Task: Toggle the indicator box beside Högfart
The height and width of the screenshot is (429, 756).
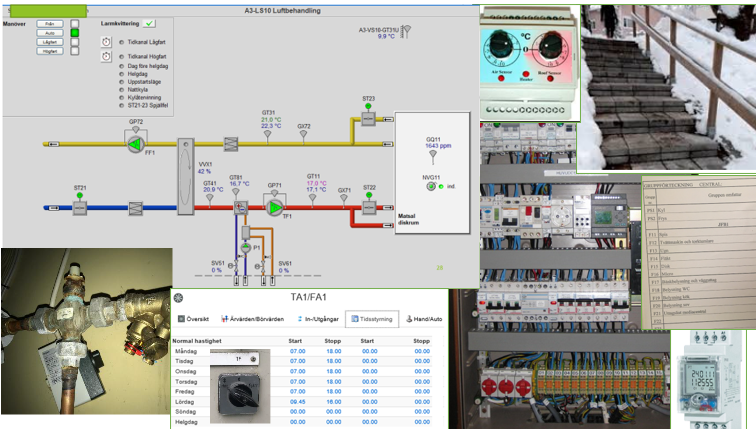Action: point(75,51)
